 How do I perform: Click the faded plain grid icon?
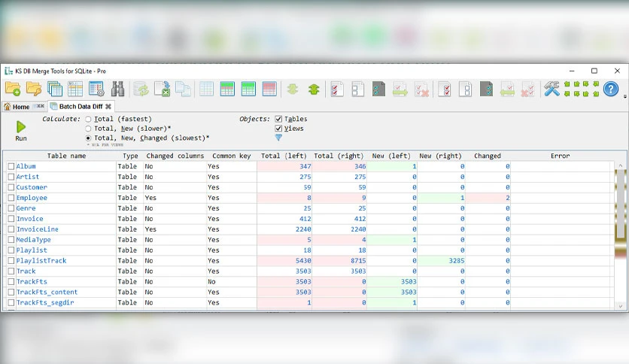(x=207, y=89)
